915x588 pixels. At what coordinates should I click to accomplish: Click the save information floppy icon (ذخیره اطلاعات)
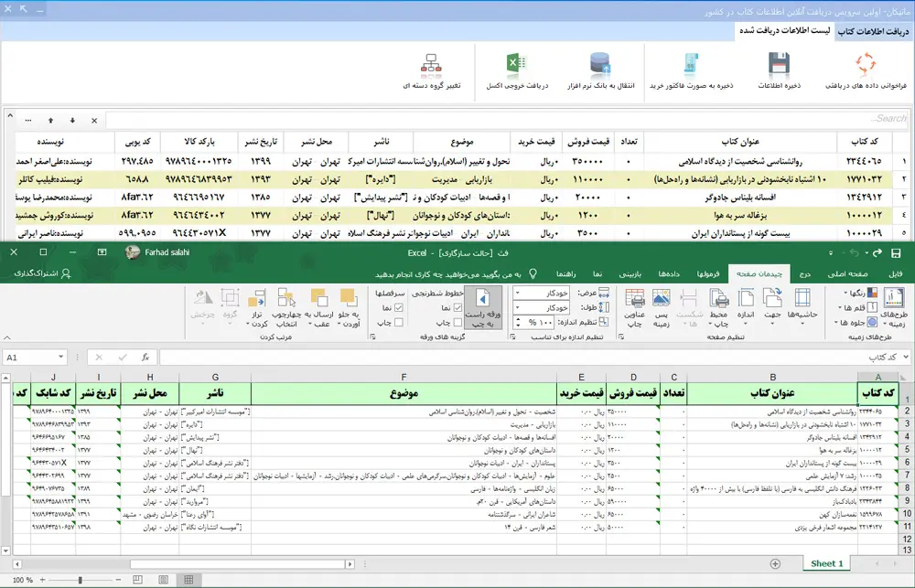tap(779, 63)
